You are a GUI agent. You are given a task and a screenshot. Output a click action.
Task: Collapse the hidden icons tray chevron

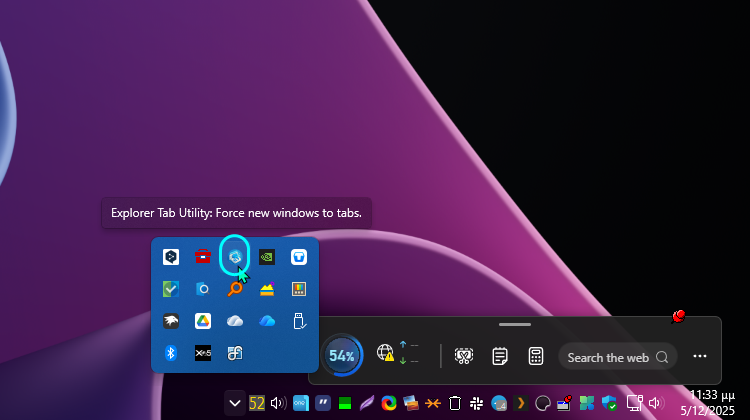point(235,403)
